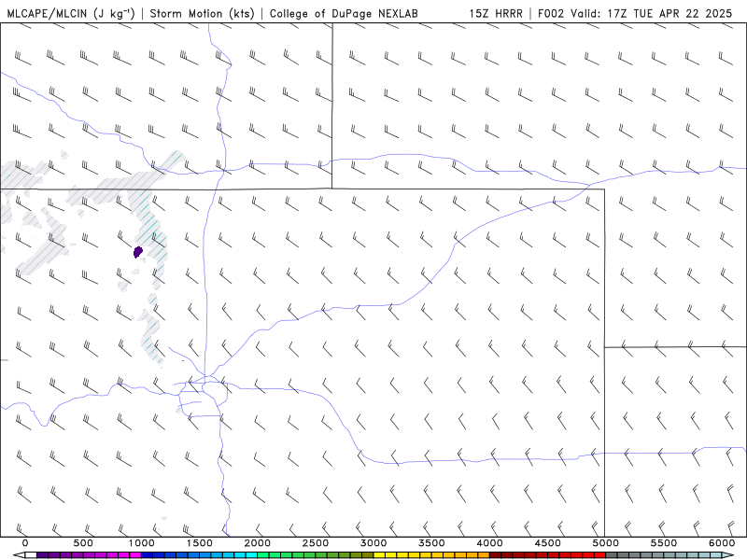Click the 15Z HRRR model label
This screenshot has width=747, height=560.
coord(496,13)
